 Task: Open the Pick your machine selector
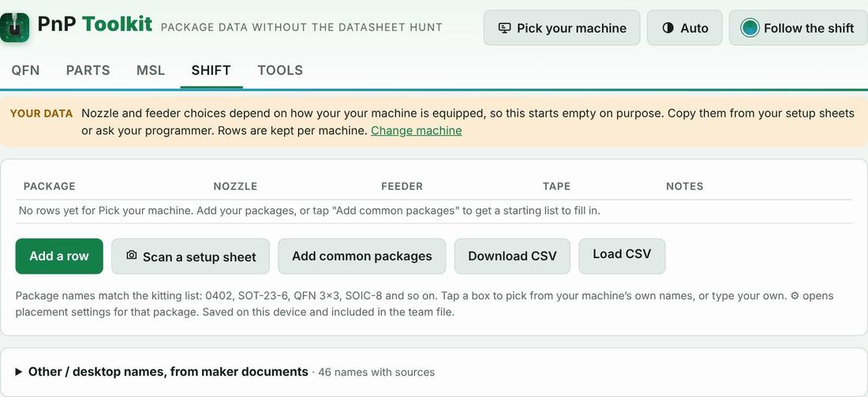pos(562,28)
